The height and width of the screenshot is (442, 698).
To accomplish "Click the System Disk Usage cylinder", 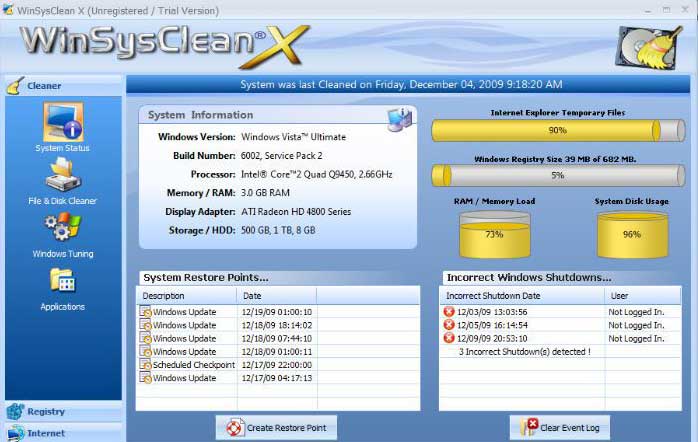I will (x=632, y=234).
